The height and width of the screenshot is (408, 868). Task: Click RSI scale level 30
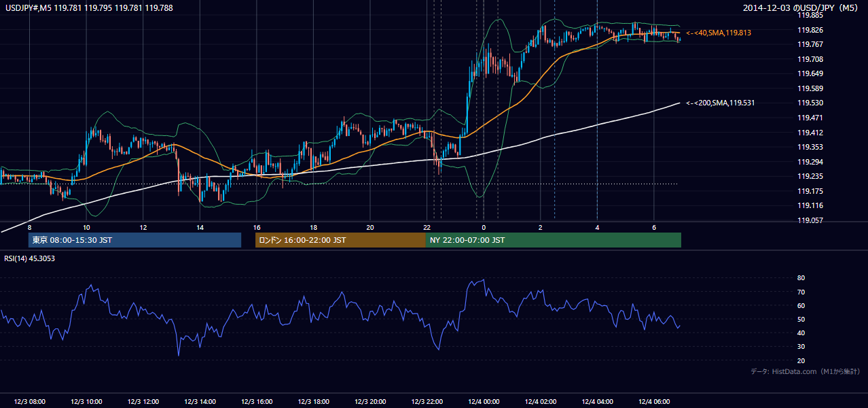tap(801, 347)
